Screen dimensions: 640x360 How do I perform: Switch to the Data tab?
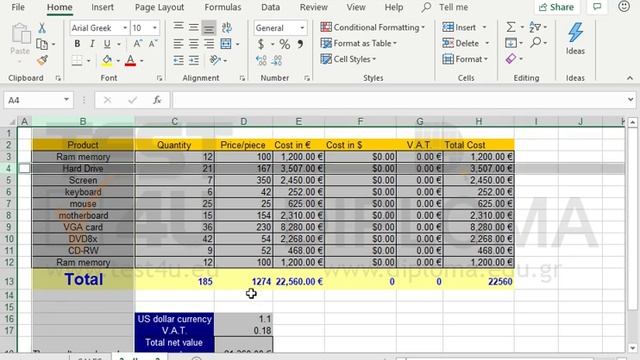[x=271, y=7]
